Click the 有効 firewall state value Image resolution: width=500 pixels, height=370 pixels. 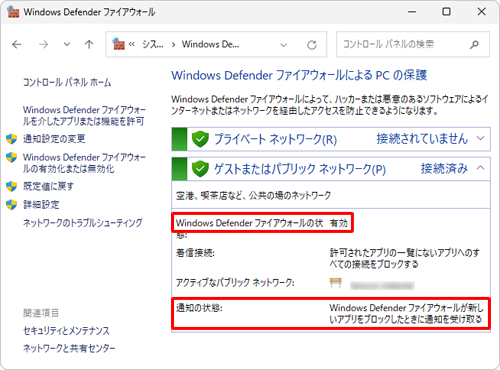point(339,223)
